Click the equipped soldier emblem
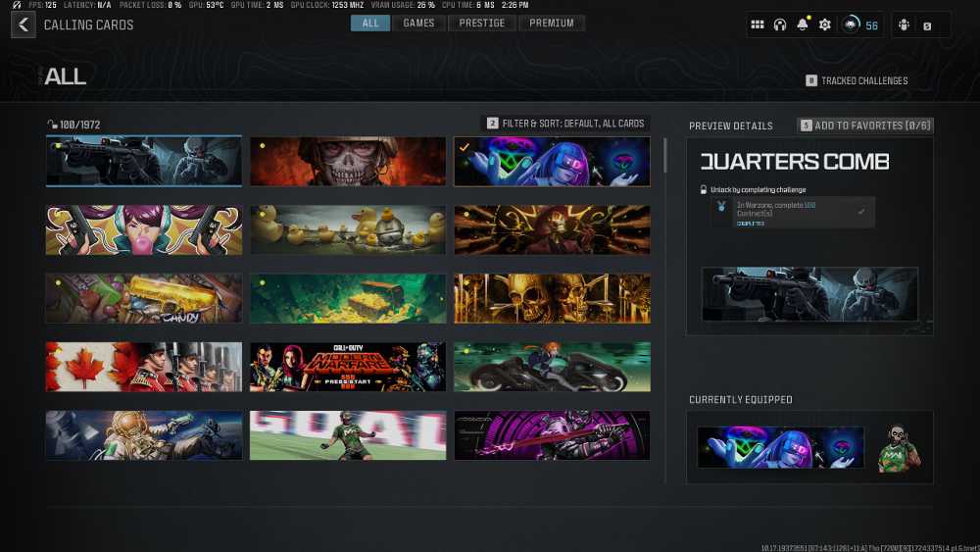Screen dimensions: 980x552 coord(900,448)
